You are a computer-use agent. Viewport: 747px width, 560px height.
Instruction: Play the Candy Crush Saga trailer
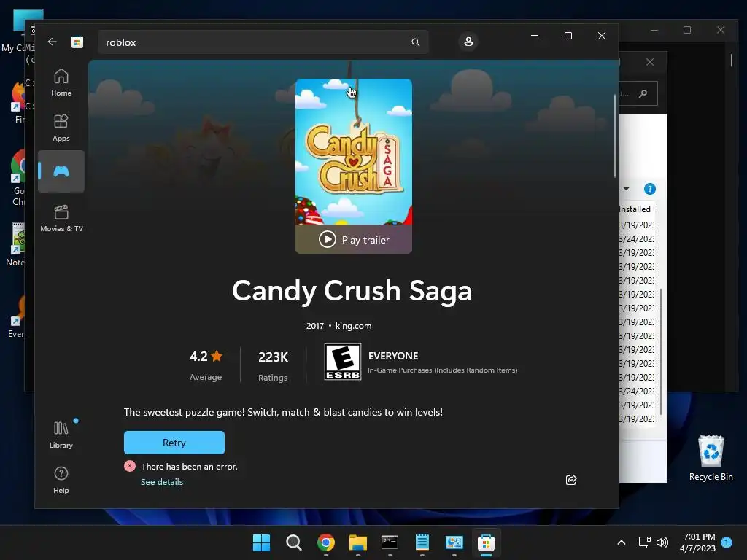coord(354,239)
